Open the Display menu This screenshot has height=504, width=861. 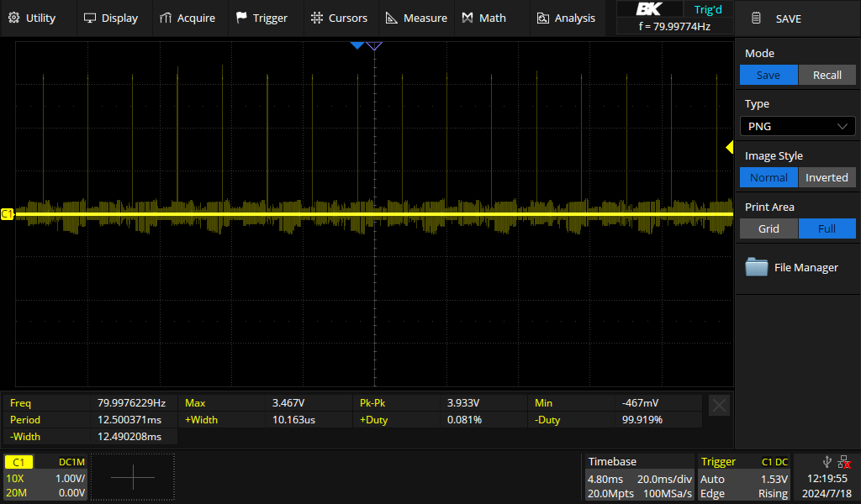112,17
